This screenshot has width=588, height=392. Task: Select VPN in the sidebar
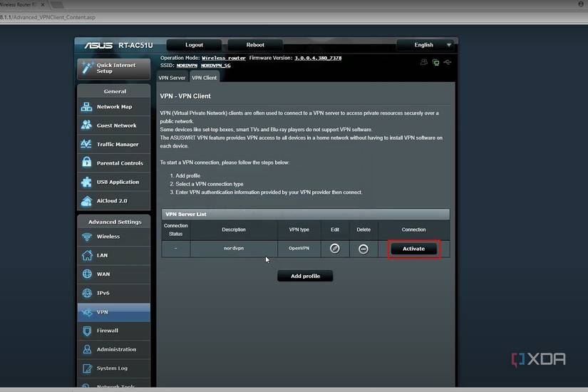(x=113, y=312)
